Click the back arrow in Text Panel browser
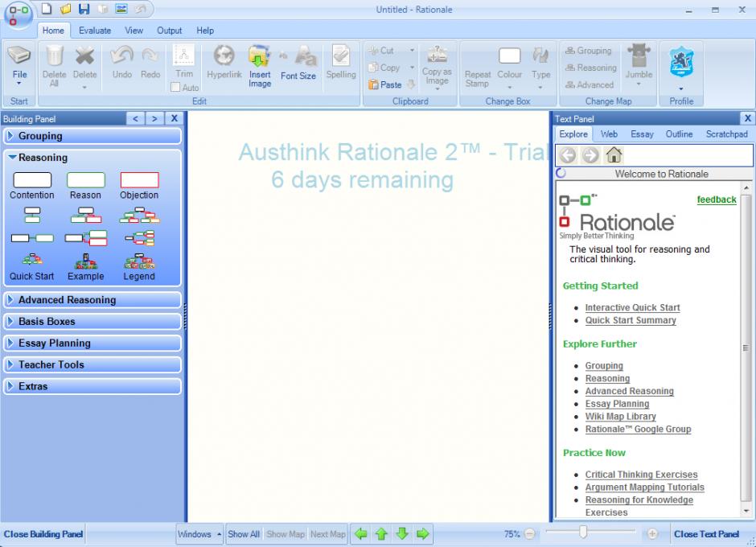Image resolution: width=756 pixels, height=547 pixels. 568,154
